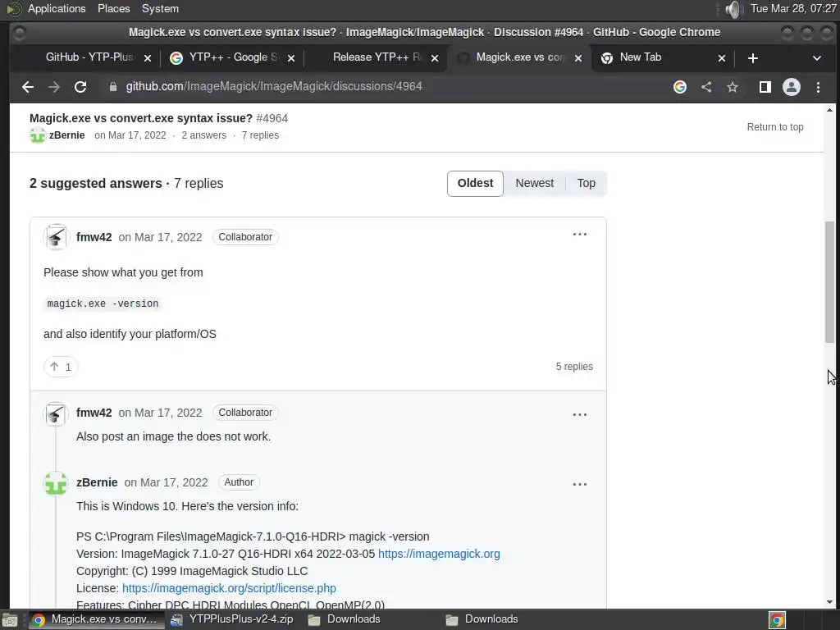Close the Magick.exe vs convert tab
This screenshot has width=840, height=630.
[578, 58]
